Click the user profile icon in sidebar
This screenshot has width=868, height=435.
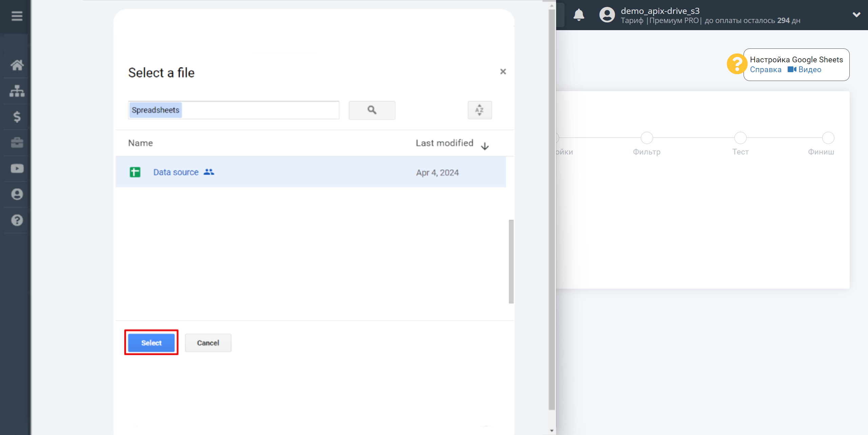[x=17, y=194]
